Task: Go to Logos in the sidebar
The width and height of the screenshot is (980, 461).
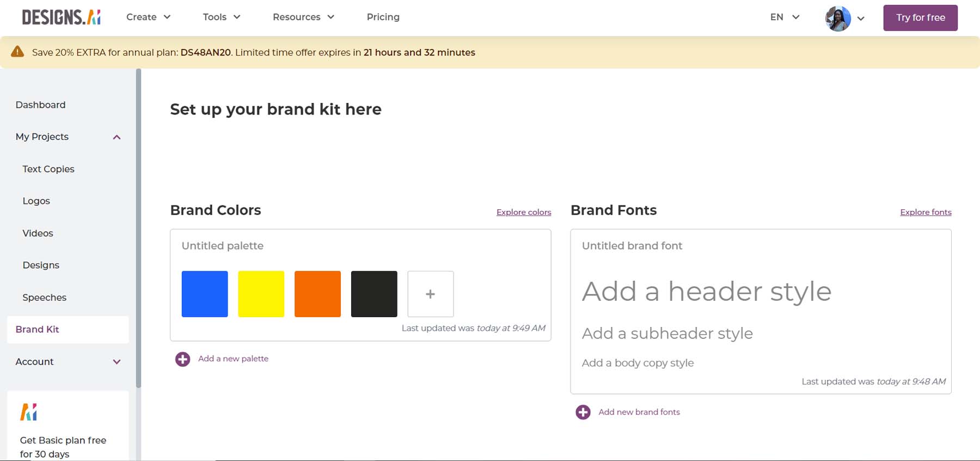Action: pos(36,201)
